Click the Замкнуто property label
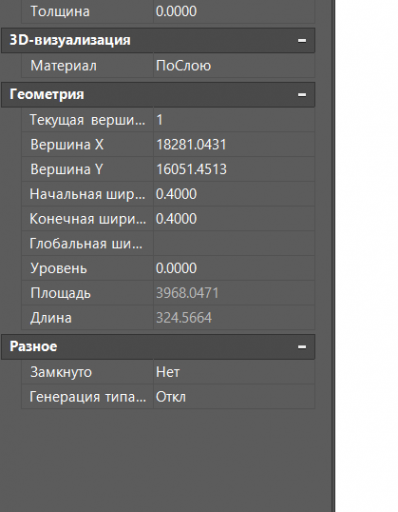The width and height of the screenshot is (398, 512). click(x=61, y=372)
